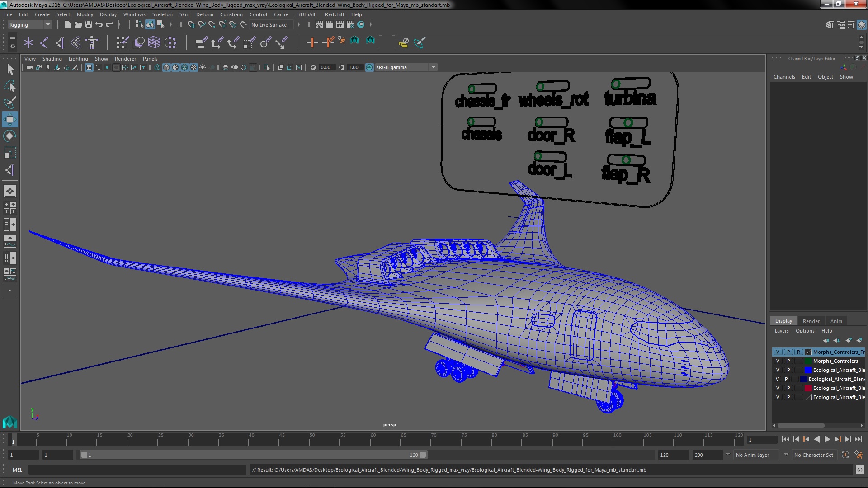Screen dimensions: 868x488
Task: Open the Channels menu in Channel Box
Action: pos(784,77)
